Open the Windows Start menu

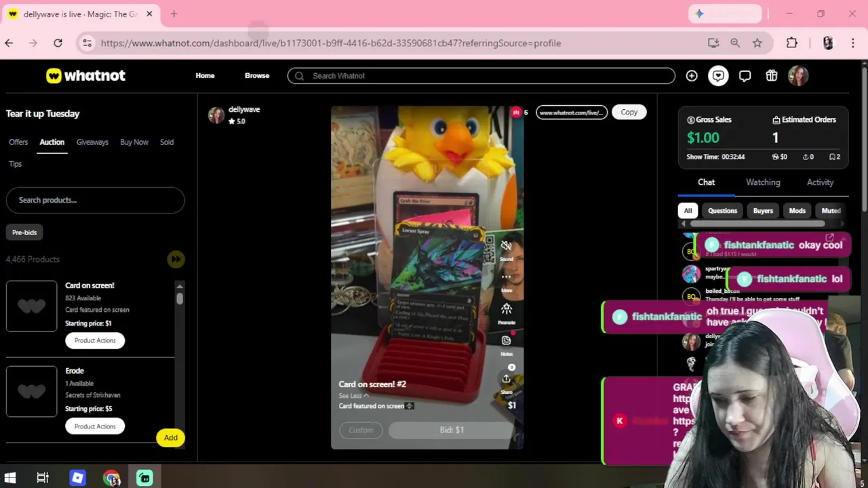click(x=9, y=479)
